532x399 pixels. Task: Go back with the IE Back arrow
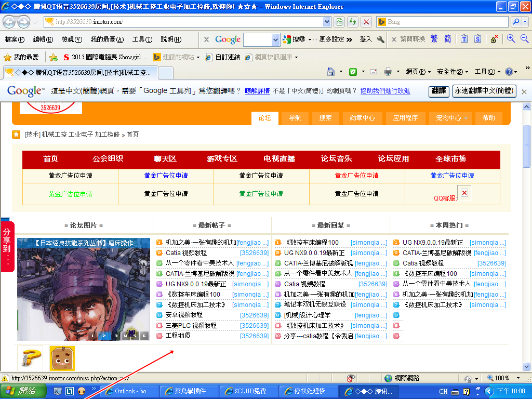[x=9, y=22]
